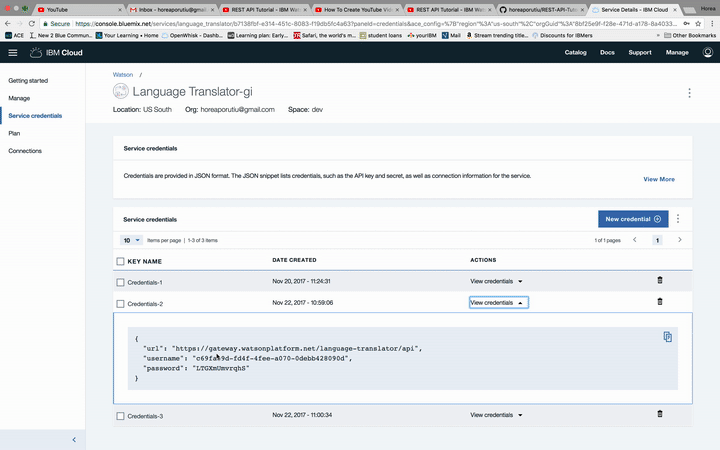Image resolution: width=720 pixels, height=450 pixels.
Task: Check the Credentials-3 checkbox
Action: point(120,416)
